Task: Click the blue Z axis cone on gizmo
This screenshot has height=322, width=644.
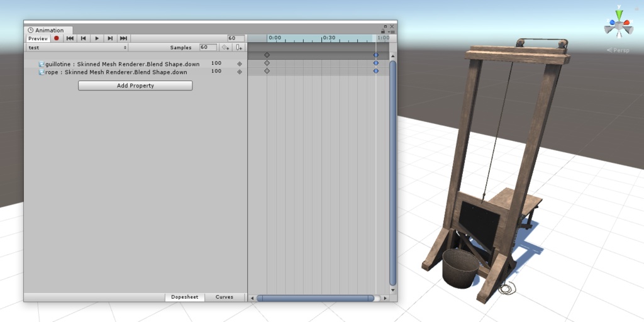Action: pos(612,23)
